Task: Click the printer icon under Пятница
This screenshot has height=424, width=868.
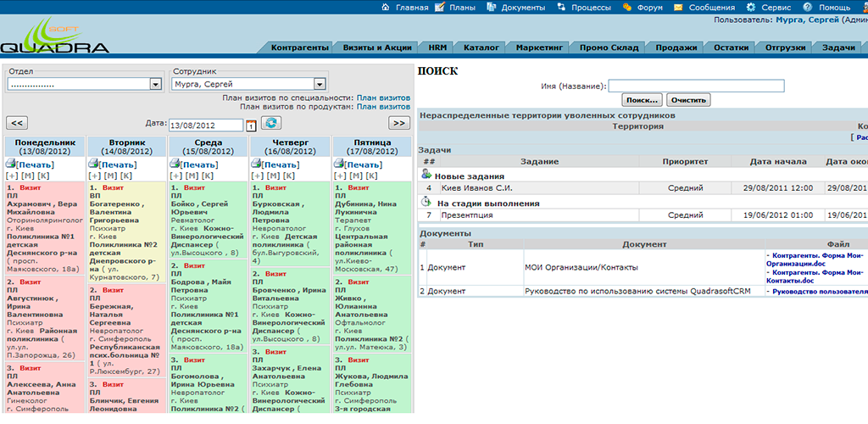Action: pos(338,164)
